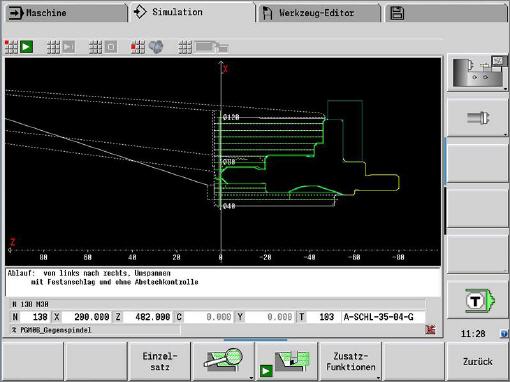Screen dimensions: 510x382
Task: Switch to the Maschine tab
Action: pyautogui.click(x=66, y=13)
